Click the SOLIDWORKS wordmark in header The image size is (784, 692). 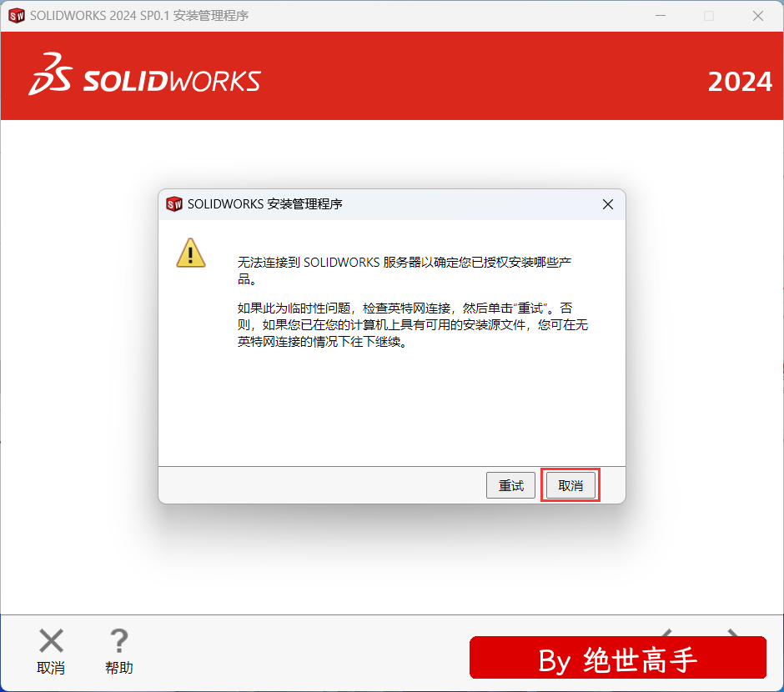tap(172, 81)
